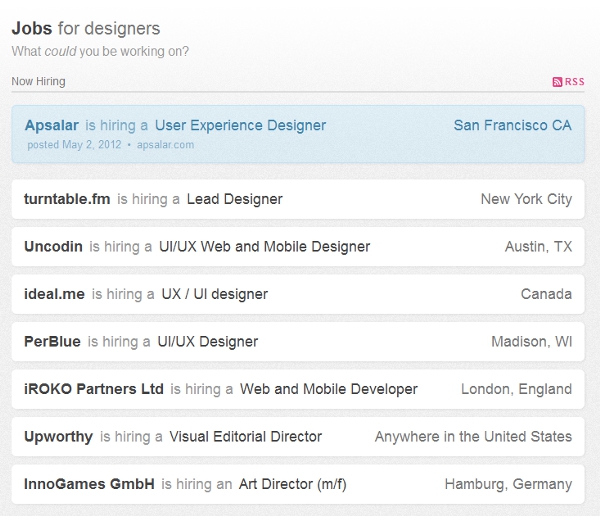This screenshot has height=516, width=600.
Task: Click Austin, TX location
Action: (538, 247)
